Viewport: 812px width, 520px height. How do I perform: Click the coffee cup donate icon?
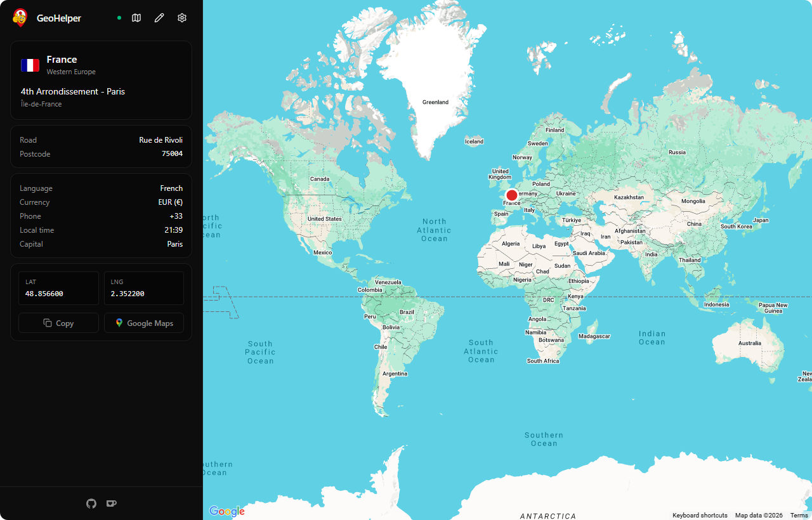point(112,504)
